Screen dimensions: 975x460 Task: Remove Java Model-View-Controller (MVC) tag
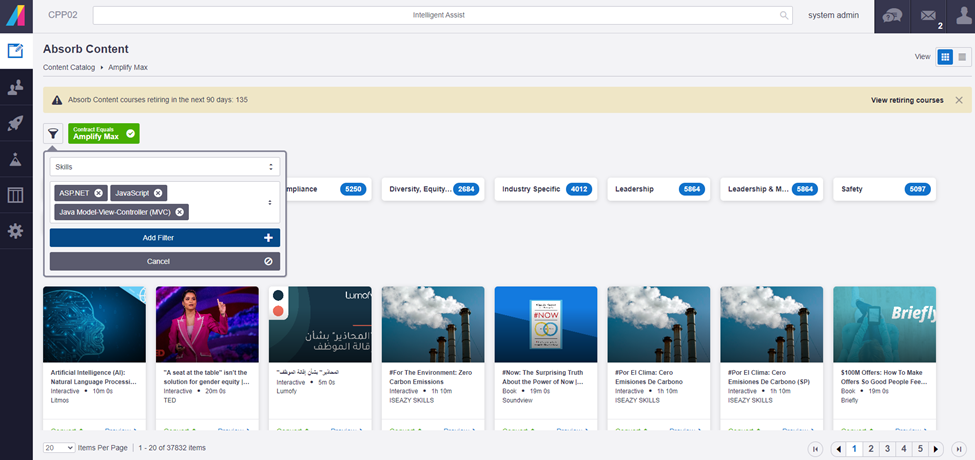[x=180, y=212]
